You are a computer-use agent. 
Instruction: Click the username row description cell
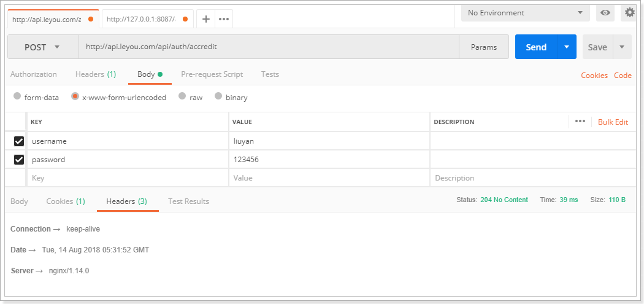point(533,141)
